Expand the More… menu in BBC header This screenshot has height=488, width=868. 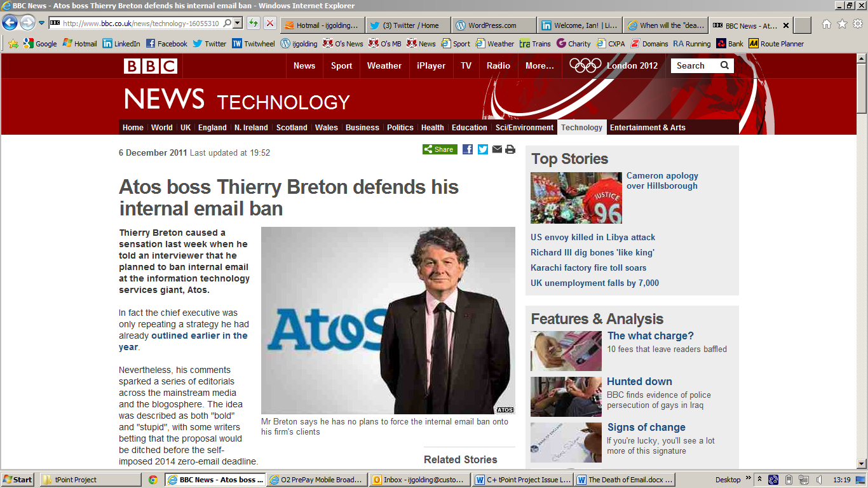[x=539, y=65]
